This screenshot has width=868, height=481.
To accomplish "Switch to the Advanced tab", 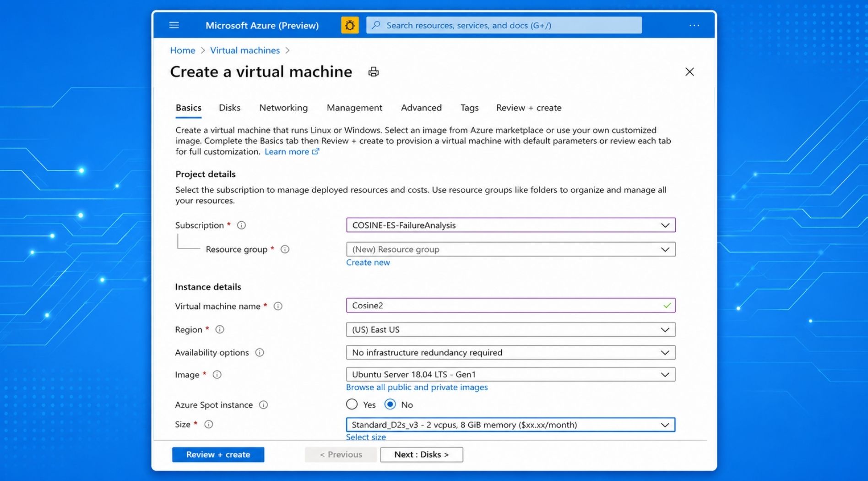I will point(421,108).
